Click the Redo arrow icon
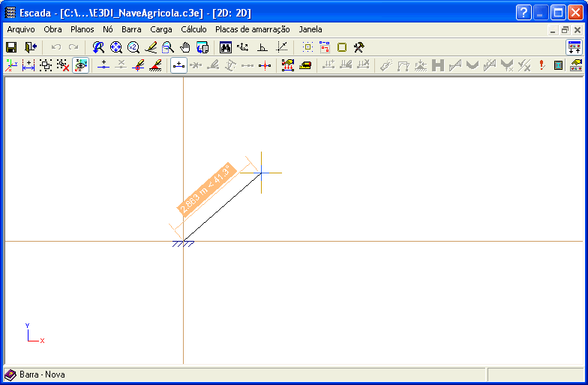 click(73, 47)
